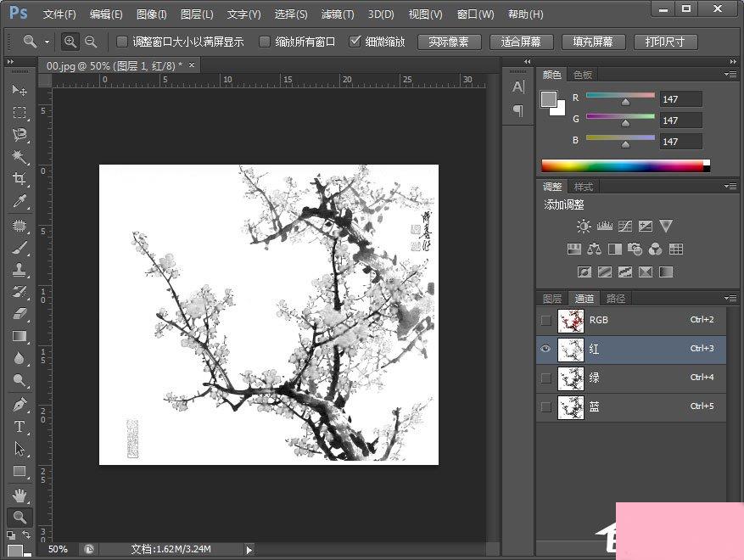Open the 滤镜(T) menu
This screenshot has height=560, width=744.
point(338,14)
